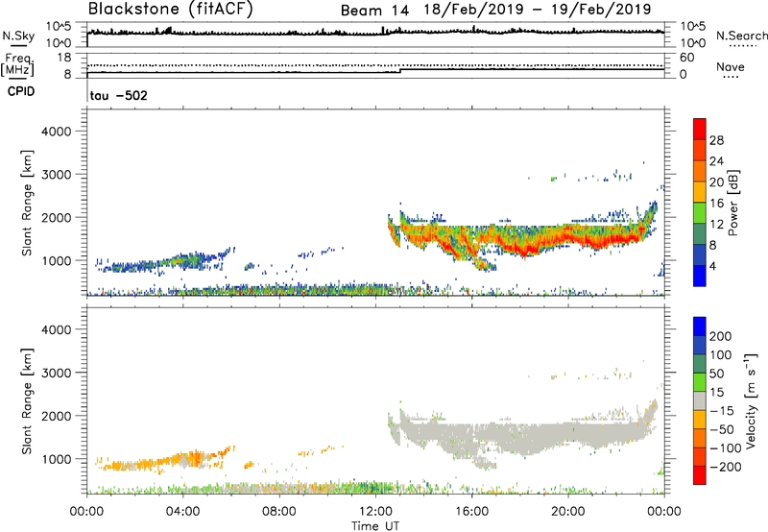Click the 2000 km tick in velocity panel

tap(57, 416)
